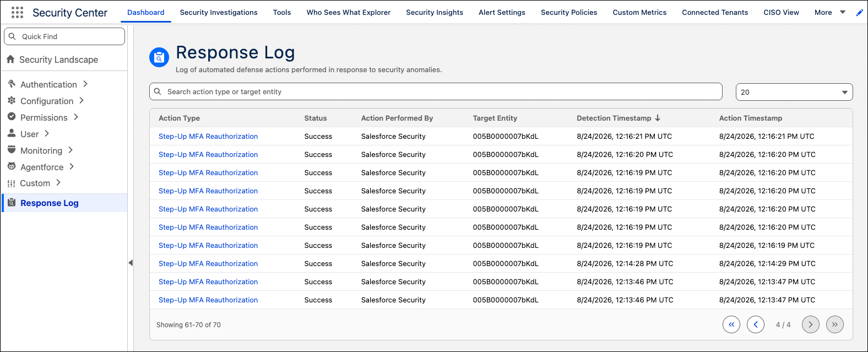Click the Agentforce robot icon in sidebar
The height and width of the screenshot is (352, 868).
click(12, 166)
